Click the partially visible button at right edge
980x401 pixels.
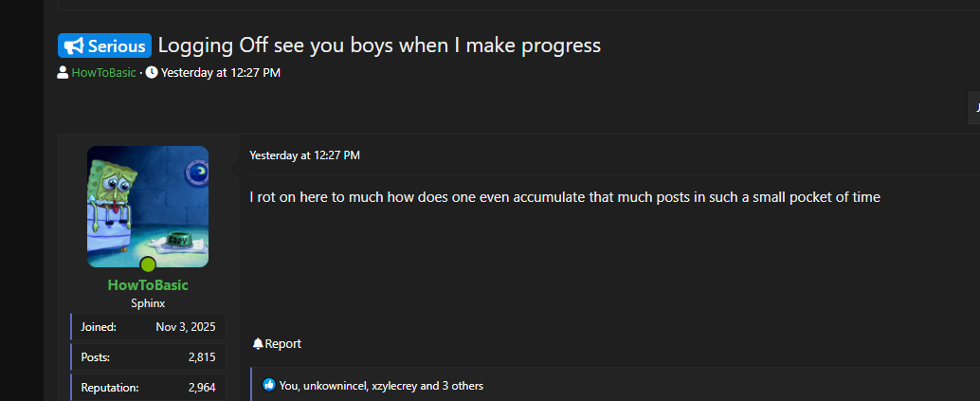click(973, 107)
